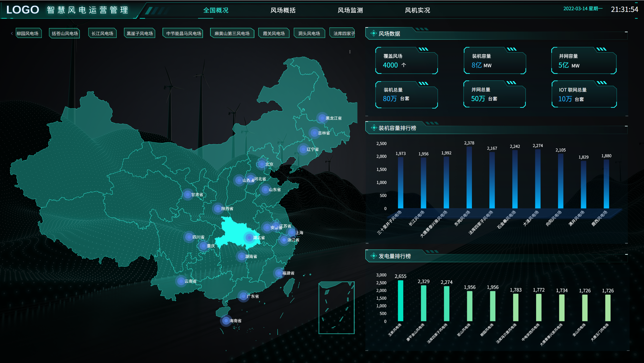
Task: Open the three-dot menu above the map
Action: click(x=350, y=52)
